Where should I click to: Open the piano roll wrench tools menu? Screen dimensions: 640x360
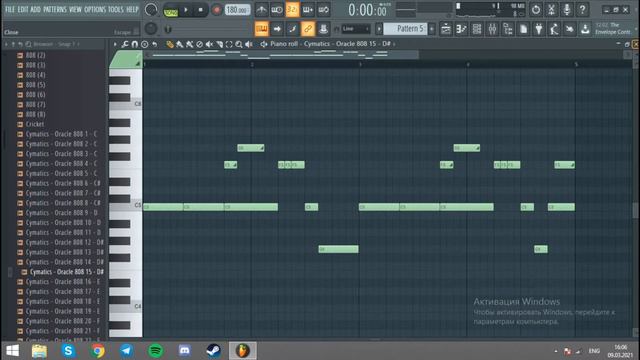coord(125,44)
